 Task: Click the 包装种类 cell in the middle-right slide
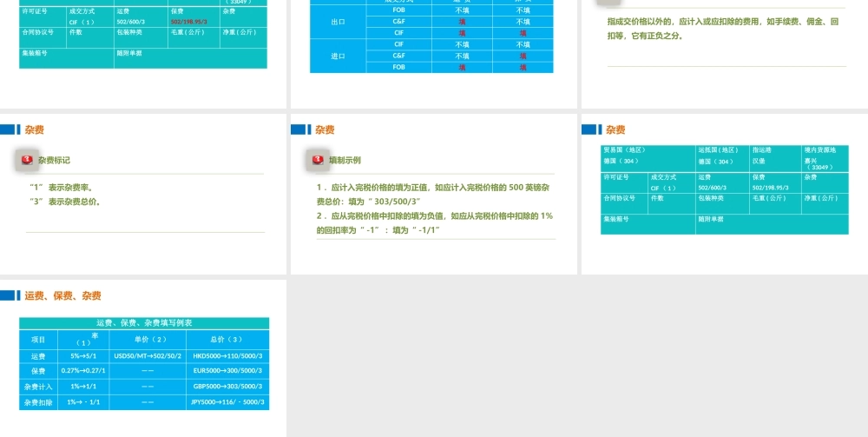(x=722, y=203)
